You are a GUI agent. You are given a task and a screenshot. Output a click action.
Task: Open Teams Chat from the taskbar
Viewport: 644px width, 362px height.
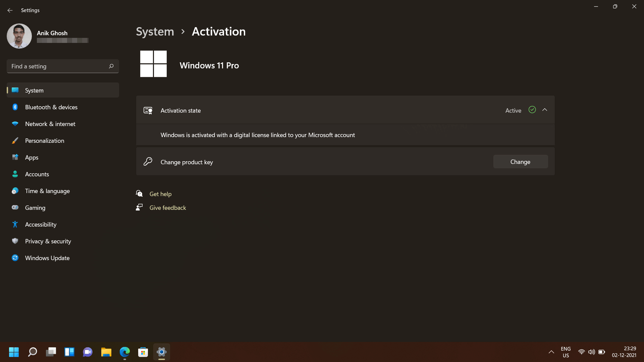pos(88,352)
